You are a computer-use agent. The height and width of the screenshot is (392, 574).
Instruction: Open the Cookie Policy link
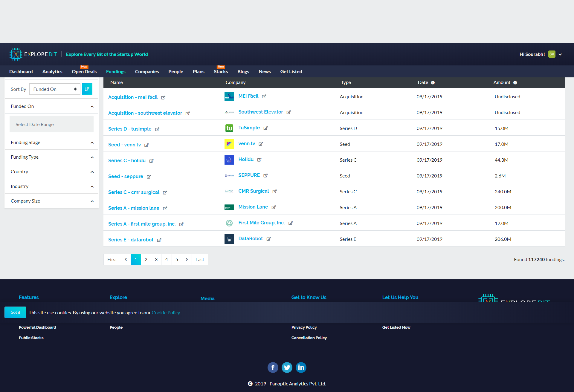click(166, 313)
